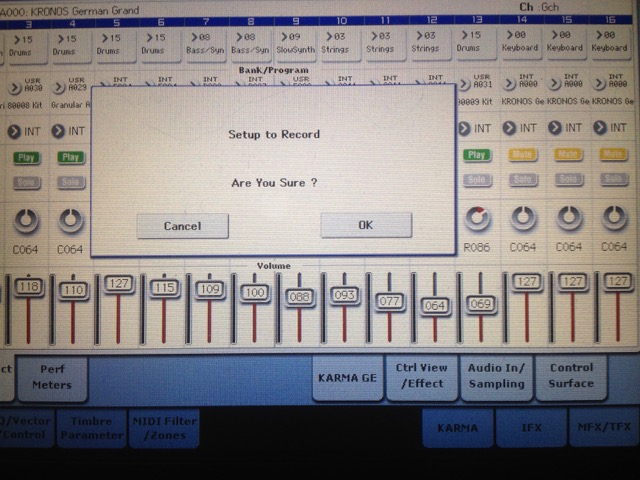Switch to the Perf Meters tab
This screenshot has height=480, width=640.
(x=52, y=377)
